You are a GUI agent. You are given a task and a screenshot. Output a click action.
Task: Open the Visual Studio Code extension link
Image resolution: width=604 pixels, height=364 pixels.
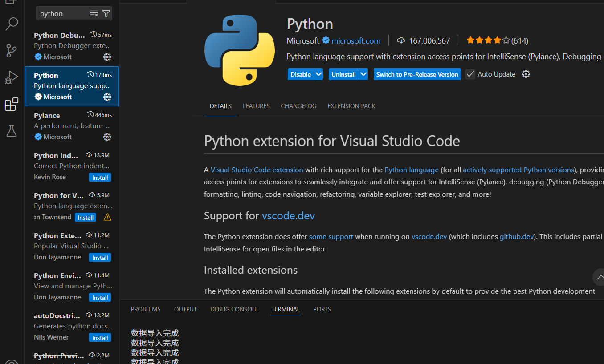pos(257,170)
